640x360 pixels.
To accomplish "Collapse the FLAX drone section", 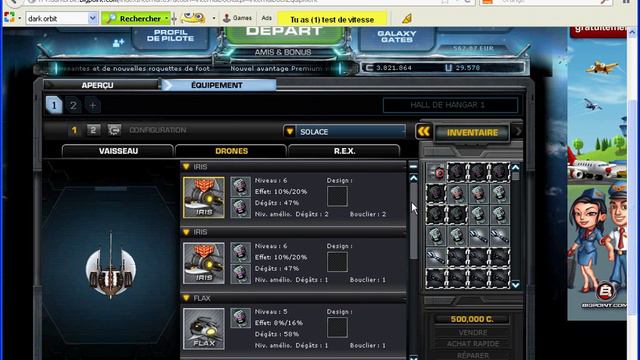I will click(186, 298).
